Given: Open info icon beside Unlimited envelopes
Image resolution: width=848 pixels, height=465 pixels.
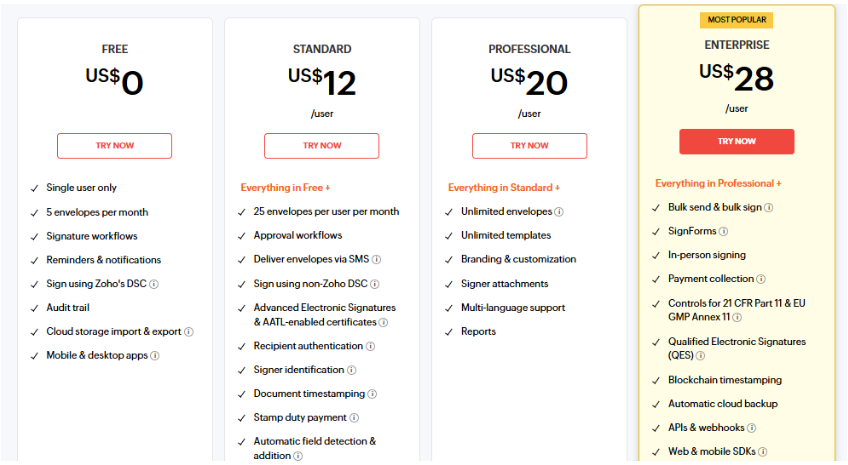Looking at the screenshot, I should tap(559, 212).
